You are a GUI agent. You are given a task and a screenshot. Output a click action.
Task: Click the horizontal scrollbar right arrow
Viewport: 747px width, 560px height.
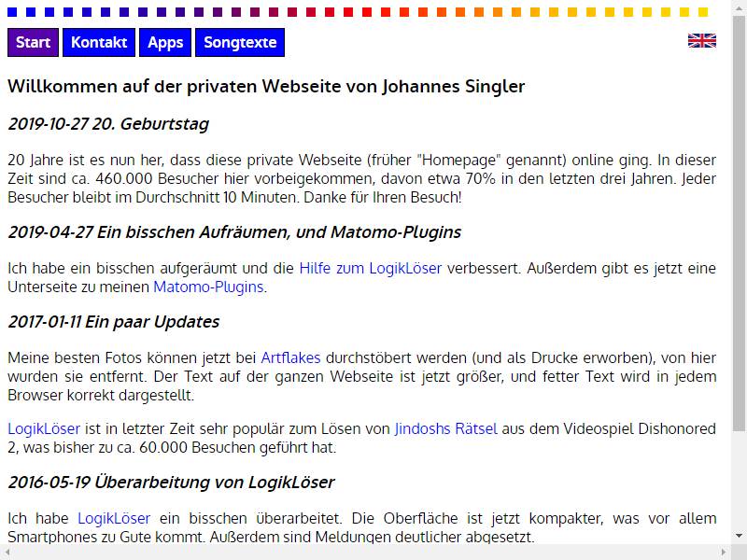coord(724,553)
